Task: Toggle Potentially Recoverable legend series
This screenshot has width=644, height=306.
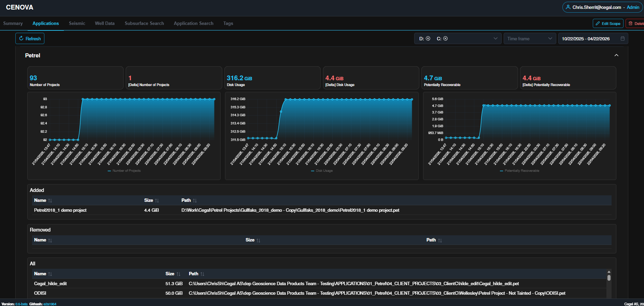Action: pyautogui.click(x=519, y=171)
